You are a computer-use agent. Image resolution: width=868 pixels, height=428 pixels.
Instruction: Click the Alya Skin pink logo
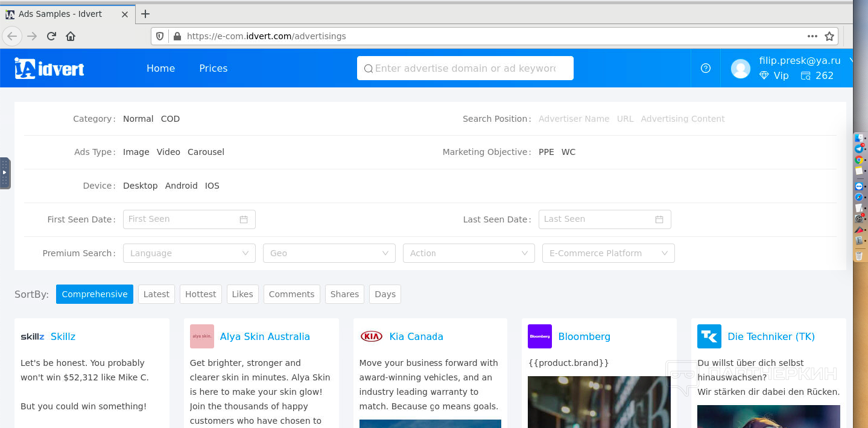(x=202, y=336)
